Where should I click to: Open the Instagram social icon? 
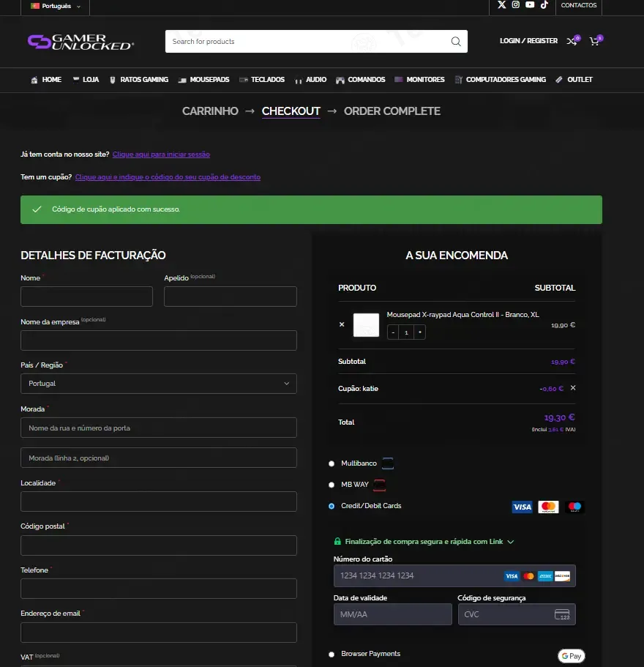(x=516, y=4)
